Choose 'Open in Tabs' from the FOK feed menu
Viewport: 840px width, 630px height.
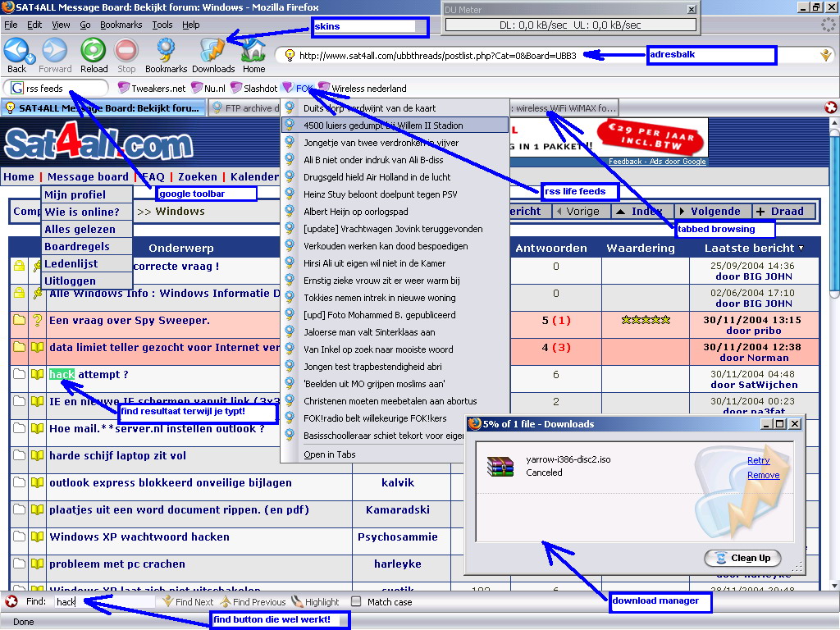(330, 454)
